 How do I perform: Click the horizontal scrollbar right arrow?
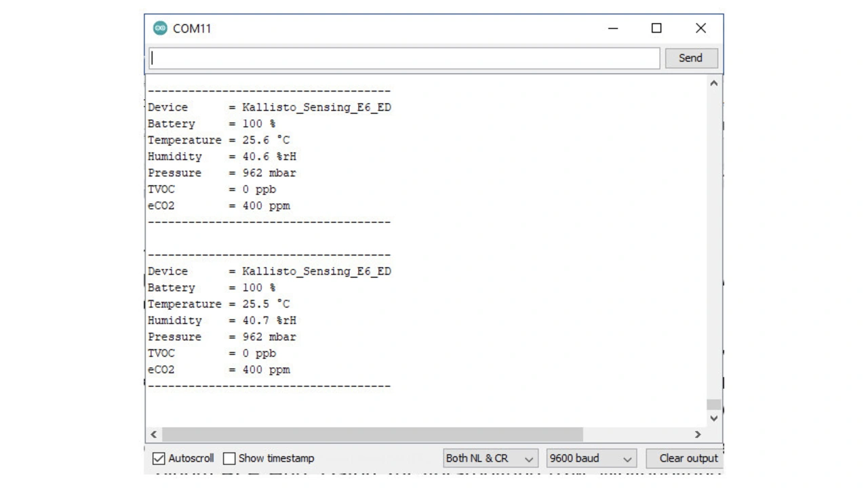(697, 434)
